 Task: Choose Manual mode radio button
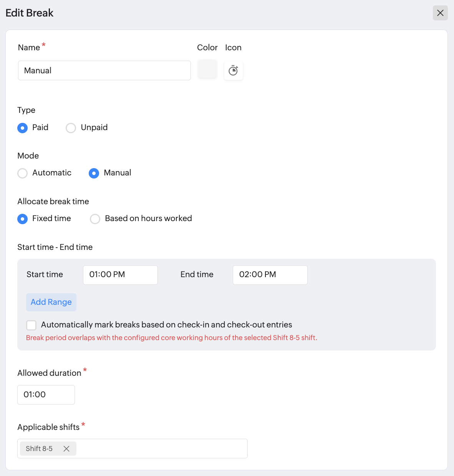(x=94, y=173)
